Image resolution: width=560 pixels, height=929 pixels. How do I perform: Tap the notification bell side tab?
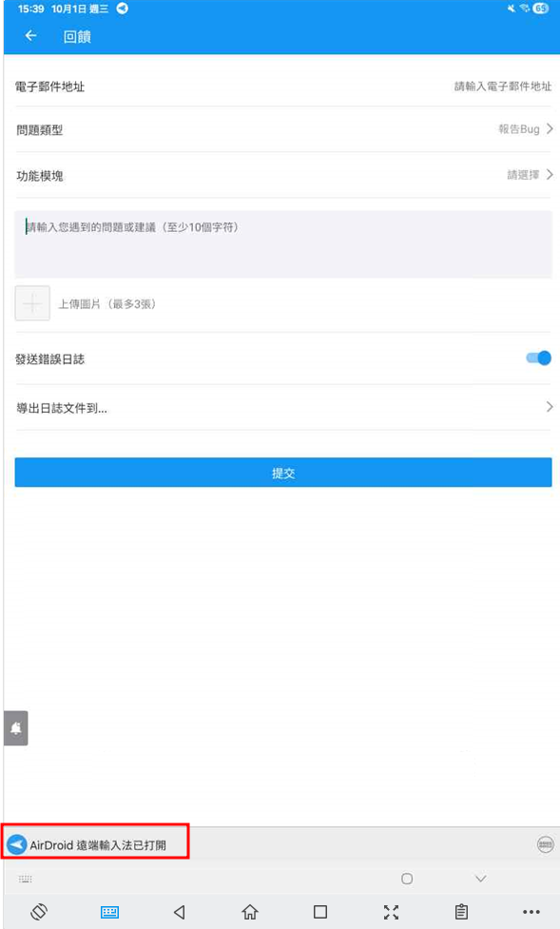pyautogui.click(x=16, y=728)
